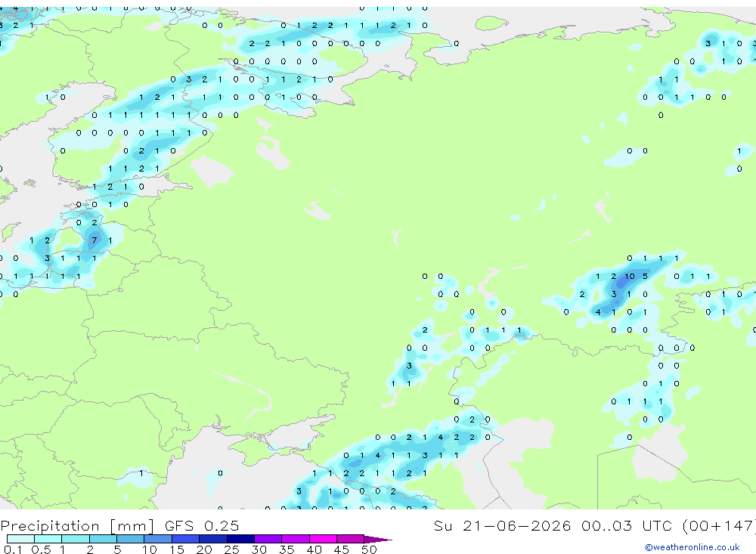
Task: Pick the 1–2 mm legend swatch
Action: pyautogui.click(x=76, y=539)
